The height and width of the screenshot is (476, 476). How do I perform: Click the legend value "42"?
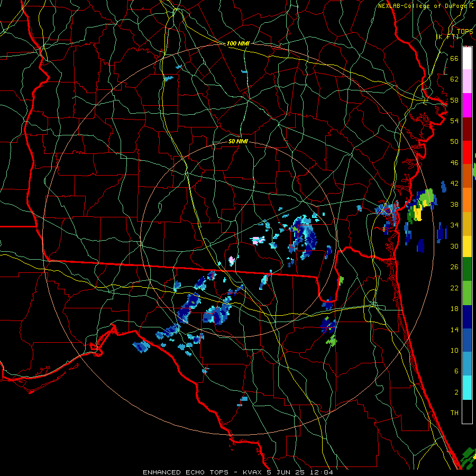coord(454,184)
